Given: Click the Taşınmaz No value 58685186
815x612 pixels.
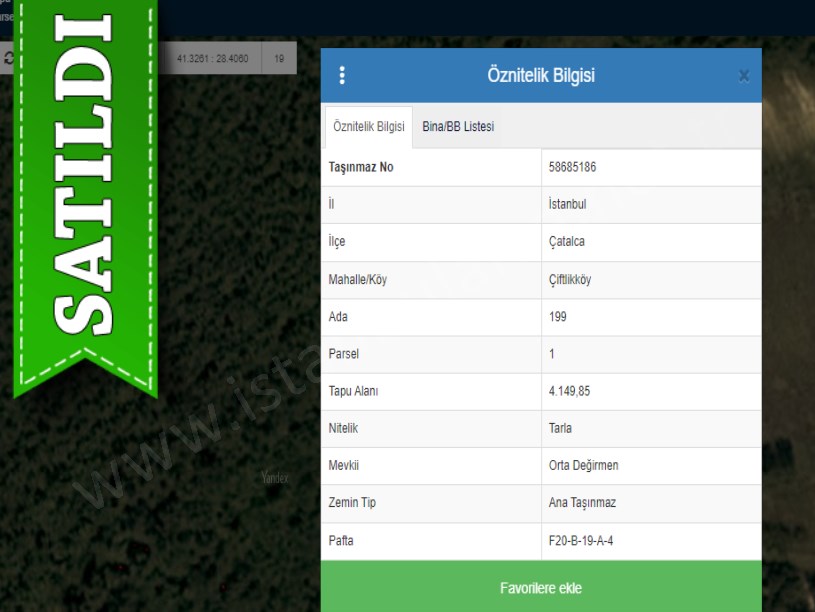Looking at the screenshot, I should [572, 168].
